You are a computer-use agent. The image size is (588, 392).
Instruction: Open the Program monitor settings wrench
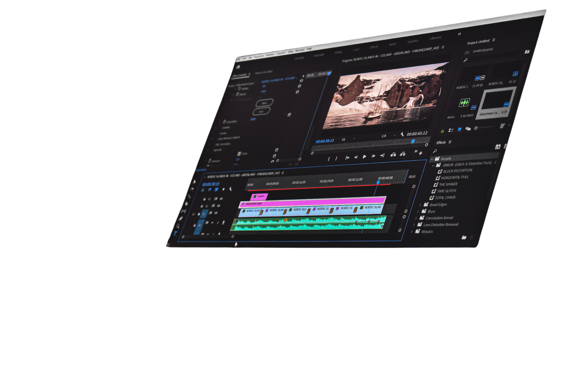coord(402,134)
